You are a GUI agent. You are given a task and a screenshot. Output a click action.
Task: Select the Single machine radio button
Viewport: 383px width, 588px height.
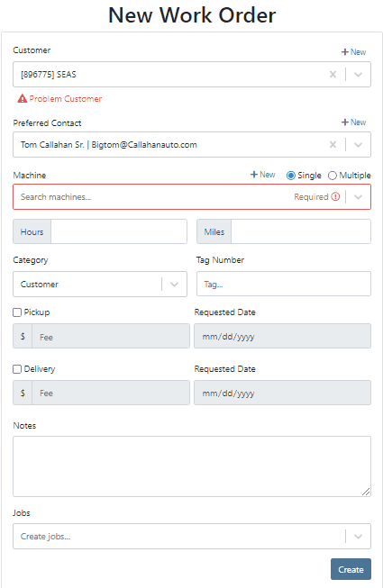click(291, 176)
